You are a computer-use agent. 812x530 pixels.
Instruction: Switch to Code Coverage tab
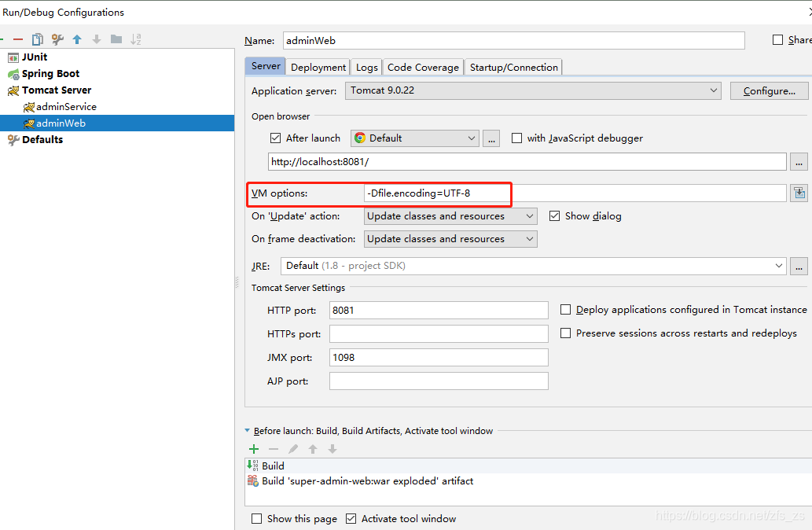pyautogui.click(x=423, y=68)
